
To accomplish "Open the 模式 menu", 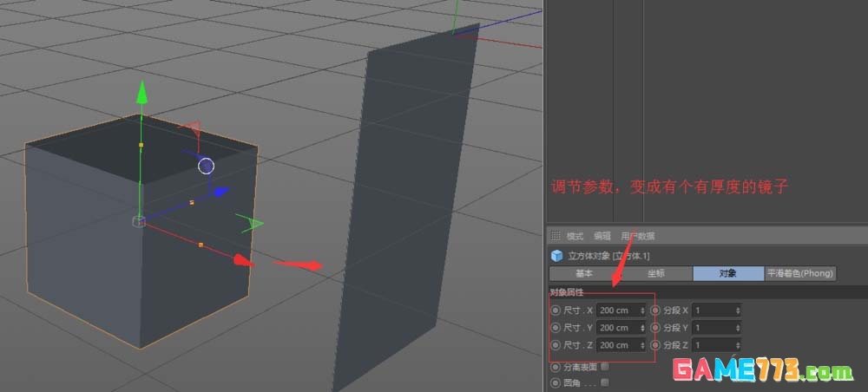I will coord(575,236).
